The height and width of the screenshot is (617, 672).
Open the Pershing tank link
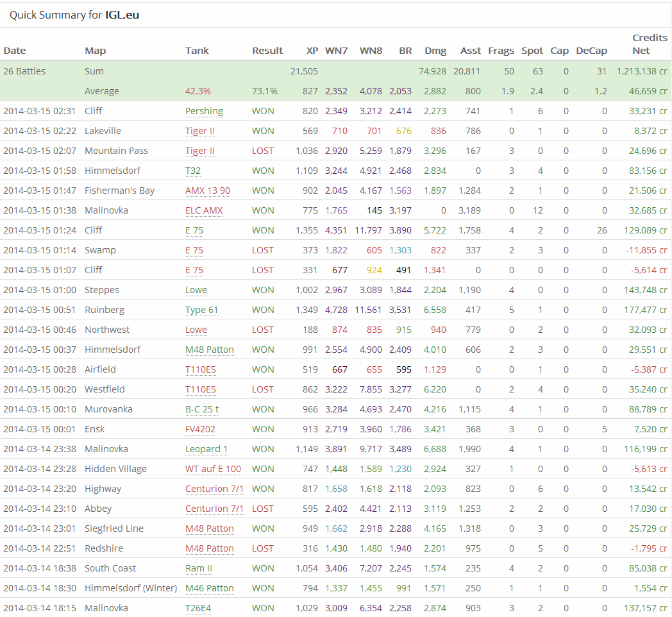(204, 111)
